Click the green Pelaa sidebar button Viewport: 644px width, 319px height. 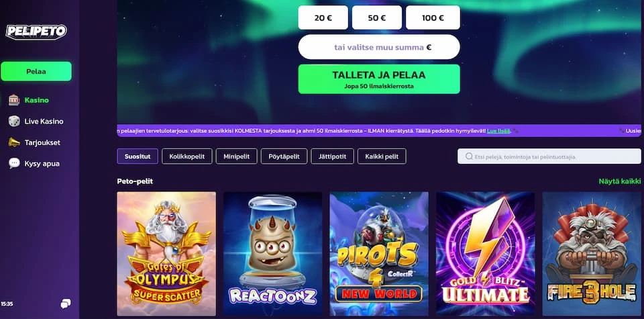[x=36, y=71]
